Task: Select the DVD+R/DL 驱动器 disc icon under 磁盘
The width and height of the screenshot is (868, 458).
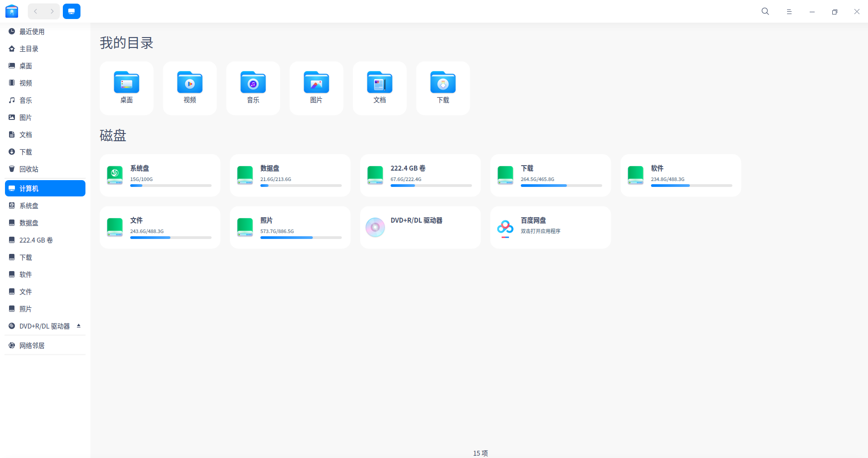Action: (375, 227)
